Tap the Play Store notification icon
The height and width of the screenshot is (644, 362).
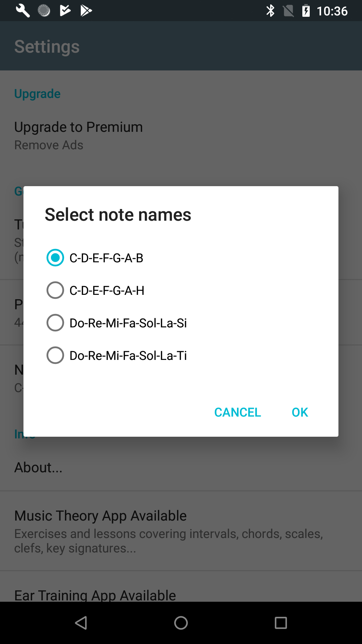pos(86,11)
